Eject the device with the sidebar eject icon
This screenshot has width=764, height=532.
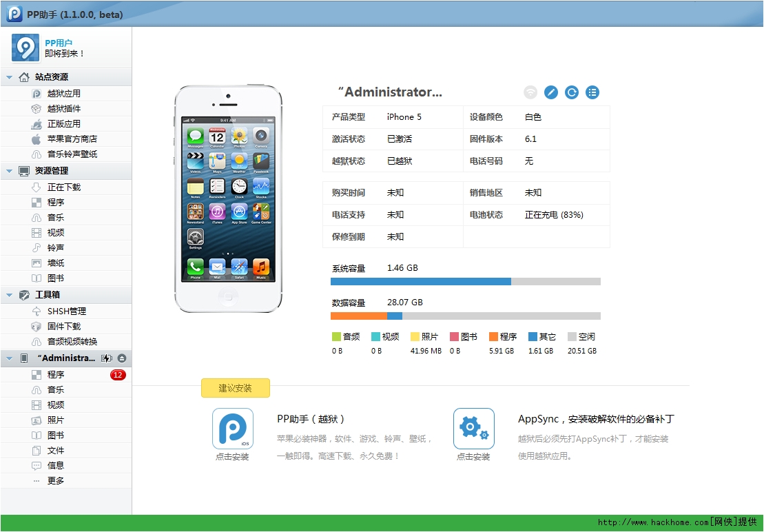click(x=122, y=358)
